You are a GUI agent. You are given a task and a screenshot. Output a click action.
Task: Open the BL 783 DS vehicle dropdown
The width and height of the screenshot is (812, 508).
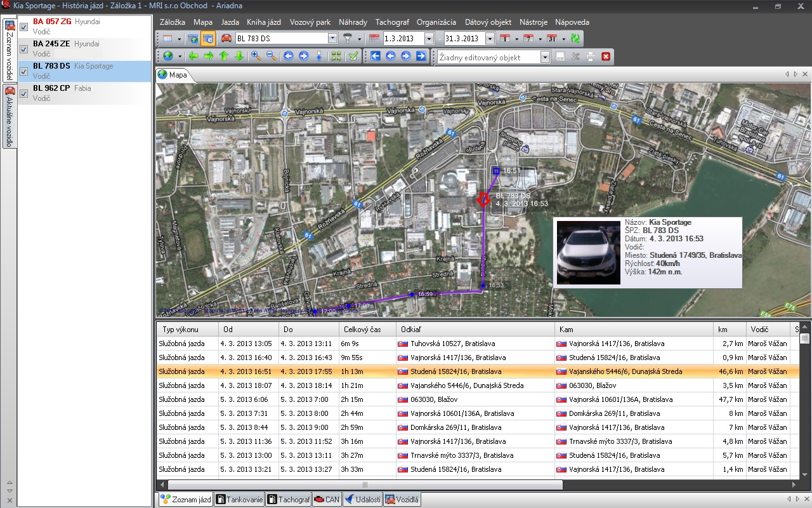(x=333, y=39)
